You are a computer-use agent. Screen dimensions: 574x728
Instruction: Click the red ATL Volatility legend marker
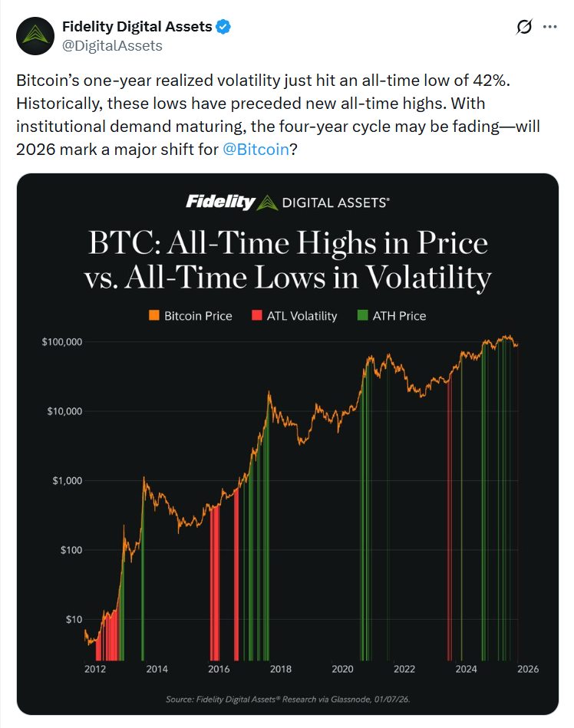[x=258, y=315]
